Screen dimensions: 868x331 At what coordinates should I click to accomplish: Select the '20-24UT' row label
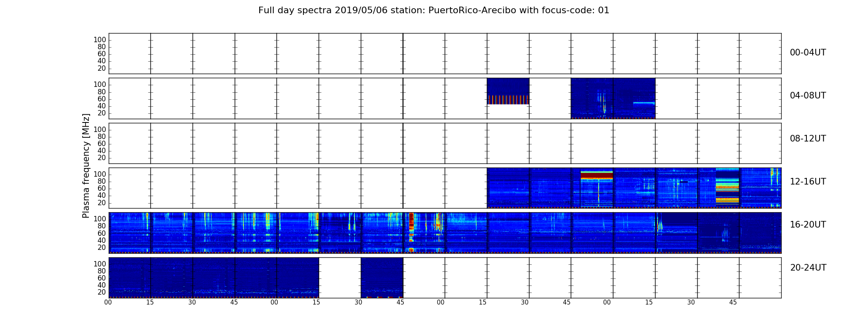[808, 268]
